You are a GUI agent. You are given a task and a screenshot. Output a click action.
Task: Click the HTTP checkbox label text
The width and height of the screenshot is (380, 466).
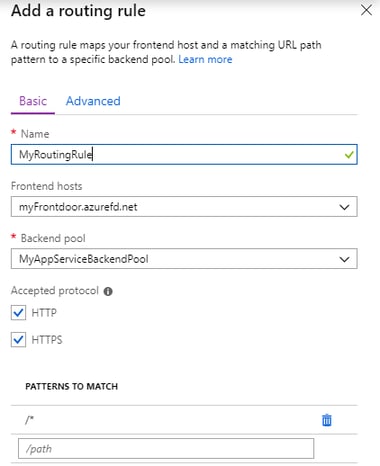44,313
